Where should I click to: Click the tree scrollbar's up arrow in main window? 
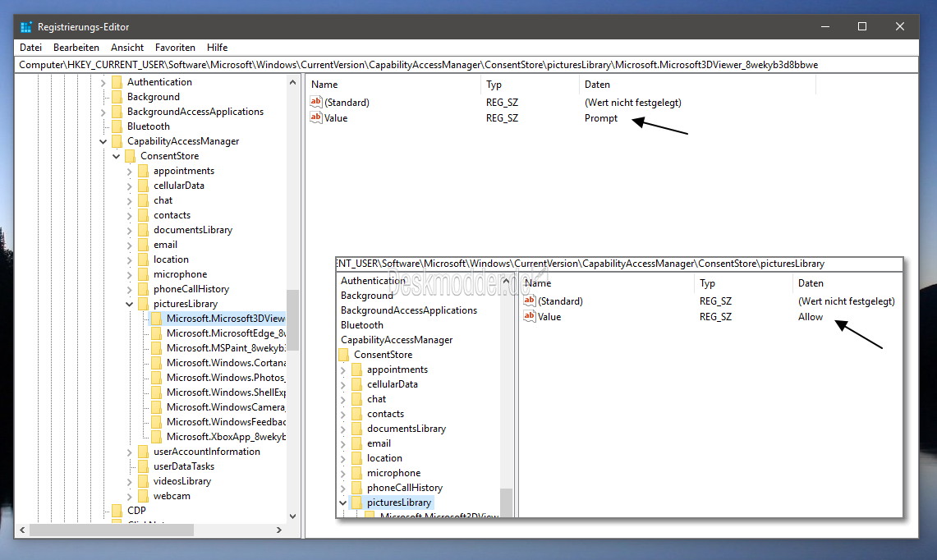293,82
